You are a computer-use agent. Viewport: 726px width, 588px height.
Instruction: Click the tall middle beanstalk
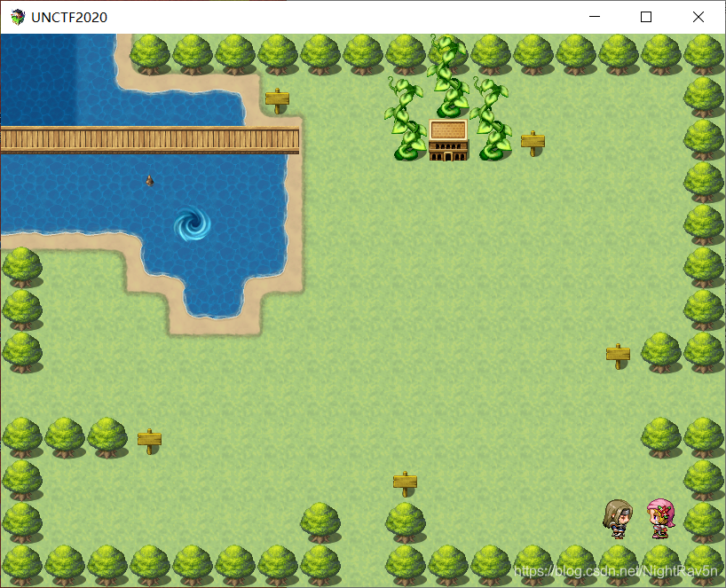447,77
